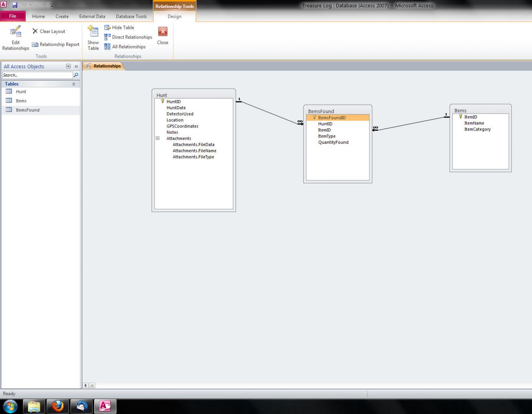Open Customize Quick Access Toolbar dropdown
The image size is (532, 414).
click(52, 5)
